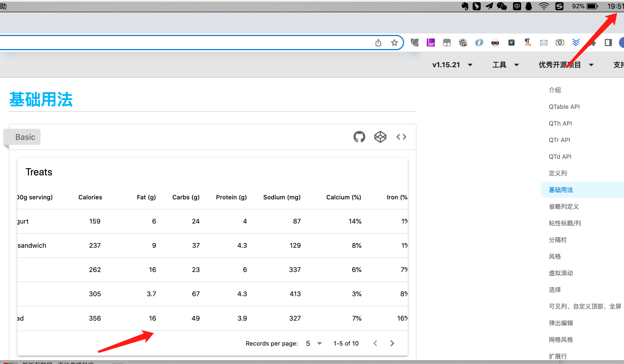Image resolution: width=624 pixels, height=364 pixels.
Task: Open the example on GitHub
Action: [359, 137]
